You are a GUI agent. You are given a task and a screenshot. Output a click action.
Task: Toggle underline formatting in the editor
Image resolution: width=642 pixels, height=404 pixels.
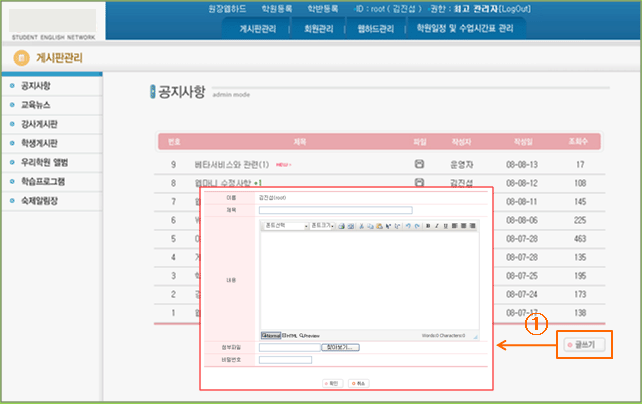point(445,226)
